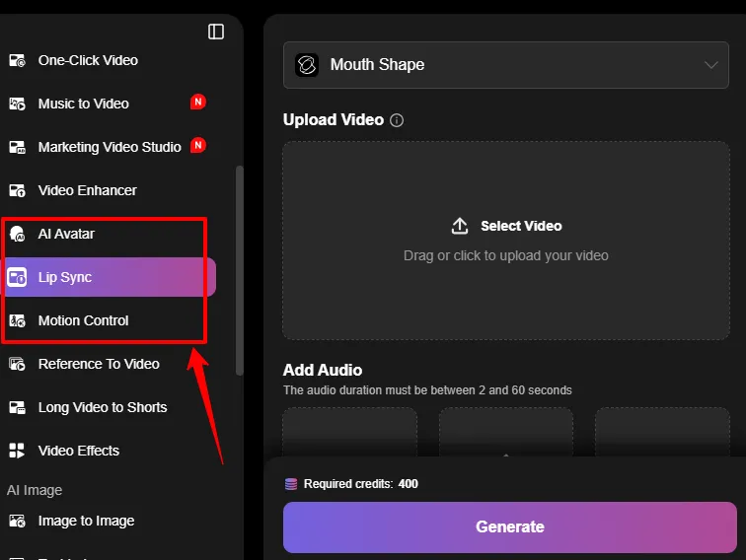The image size is (746, 560).
Task: Click the first Add Audio option card
Action: point(349,432)
